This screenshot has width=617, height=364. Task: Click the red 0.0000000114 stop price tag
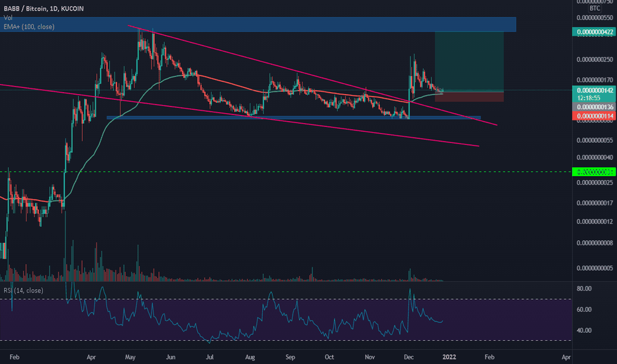click(x=594, y=116)
